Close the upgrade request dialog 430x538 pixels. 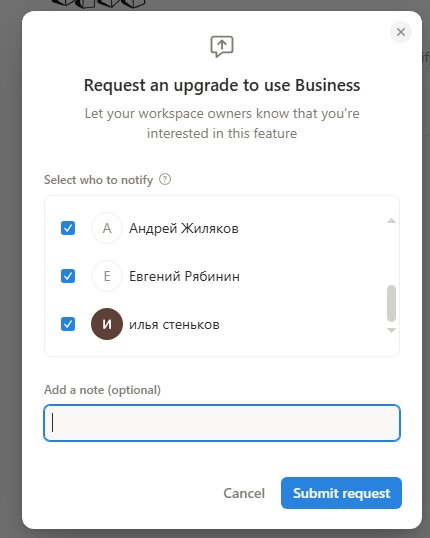point(400,32)
